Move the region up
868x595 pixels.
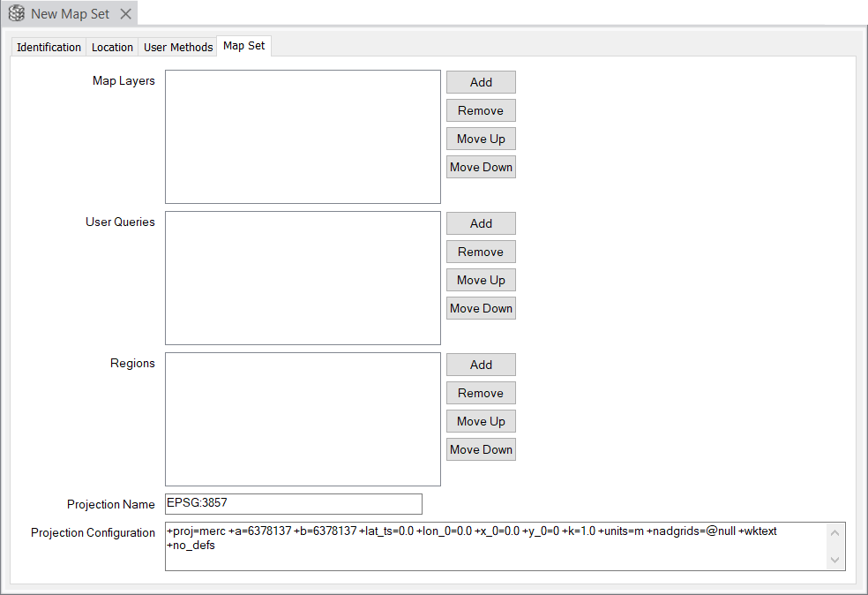coord(481,421)
